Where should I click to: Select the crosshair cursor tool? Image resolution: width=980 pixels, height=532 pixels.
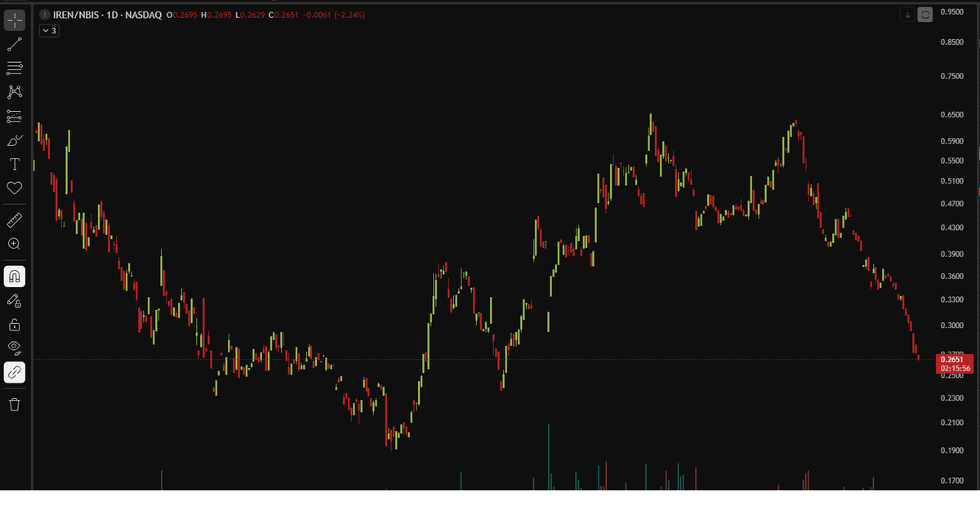coord(15,20)
